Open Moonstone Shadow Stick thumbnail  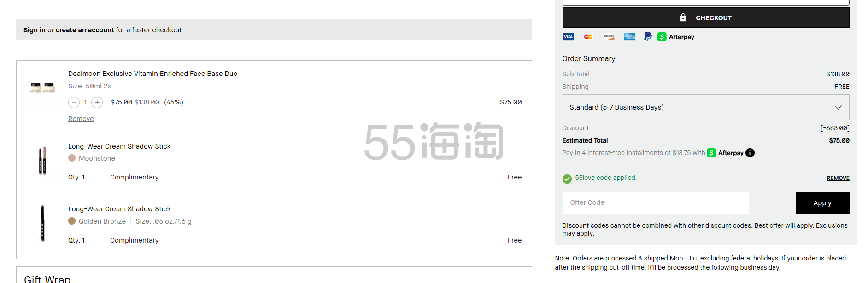tap(42, 161)
